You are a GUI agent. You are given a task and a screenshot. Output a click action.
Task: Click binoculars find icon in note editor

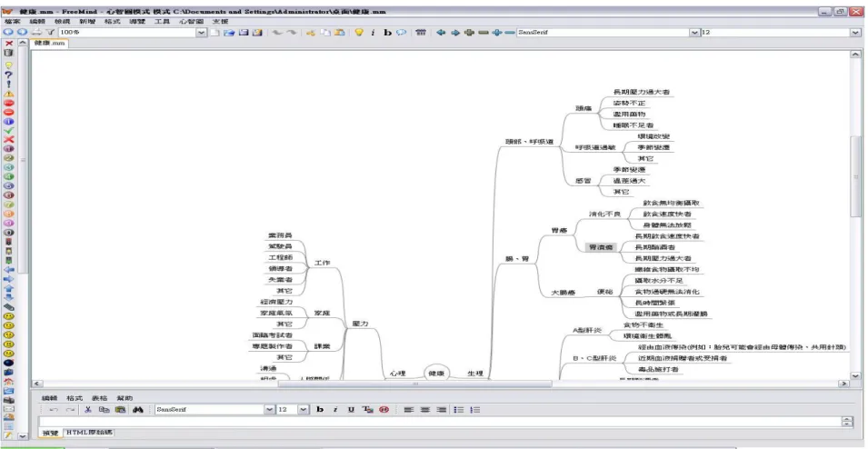pyautogui.click(x=138, y=410)
